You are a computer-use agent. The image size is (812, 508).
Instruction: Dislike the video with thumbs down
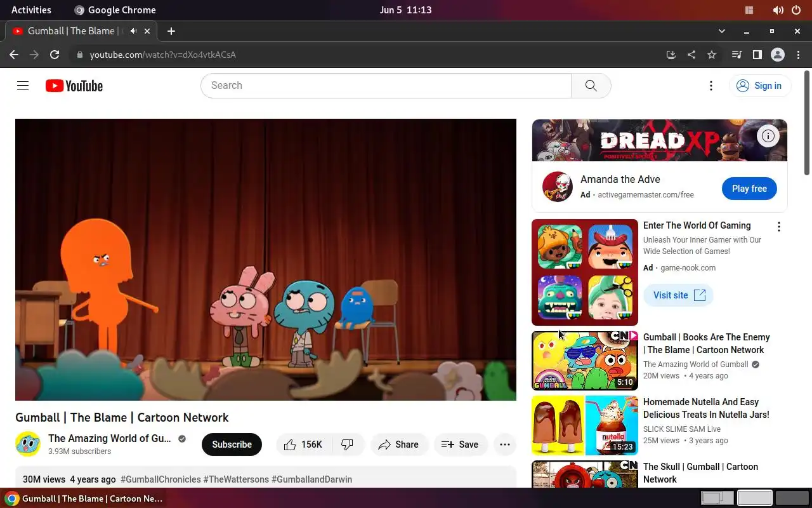click(x=348, y=444)
